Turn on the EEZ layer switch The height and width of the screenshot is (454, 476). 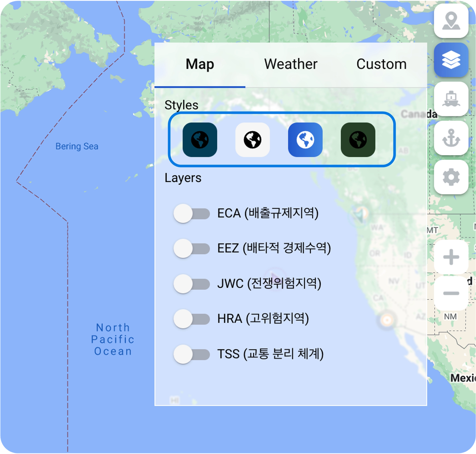(x=192, y=249)
